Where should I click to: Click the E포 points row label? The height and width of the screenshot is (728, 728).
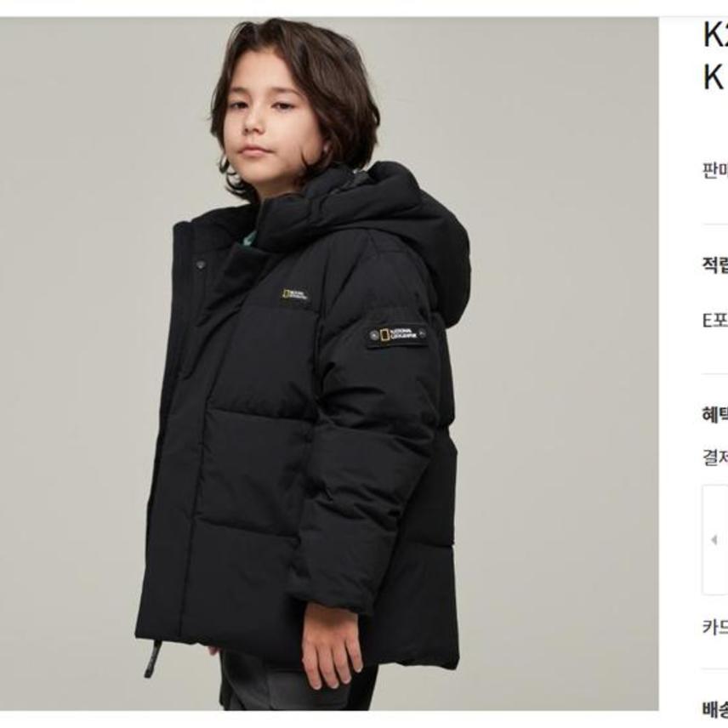click(x=715, y=321)
